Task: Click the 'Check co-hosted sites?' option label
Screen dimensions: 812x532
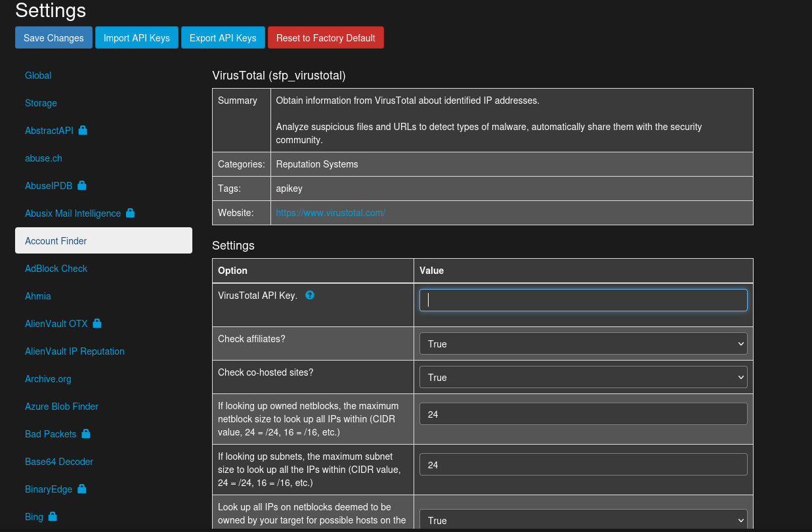Action: 266,372
